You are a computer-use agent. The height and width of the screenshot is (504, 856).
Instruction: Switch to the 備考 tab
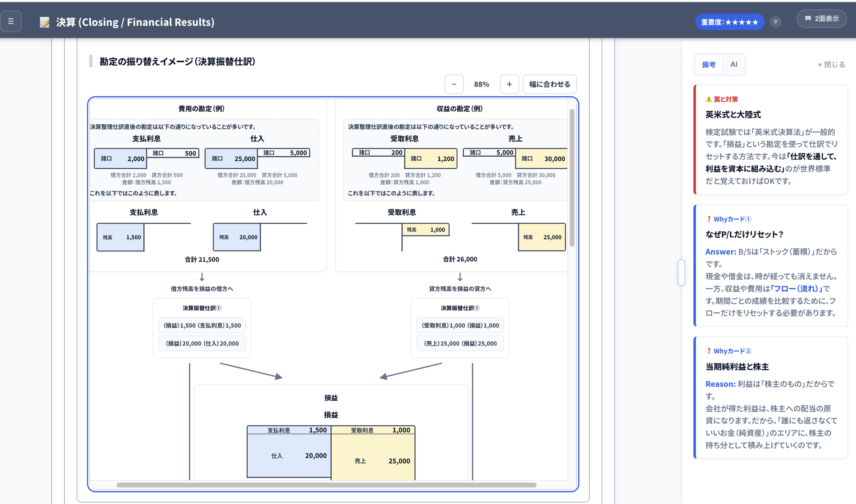click(709, 64)
